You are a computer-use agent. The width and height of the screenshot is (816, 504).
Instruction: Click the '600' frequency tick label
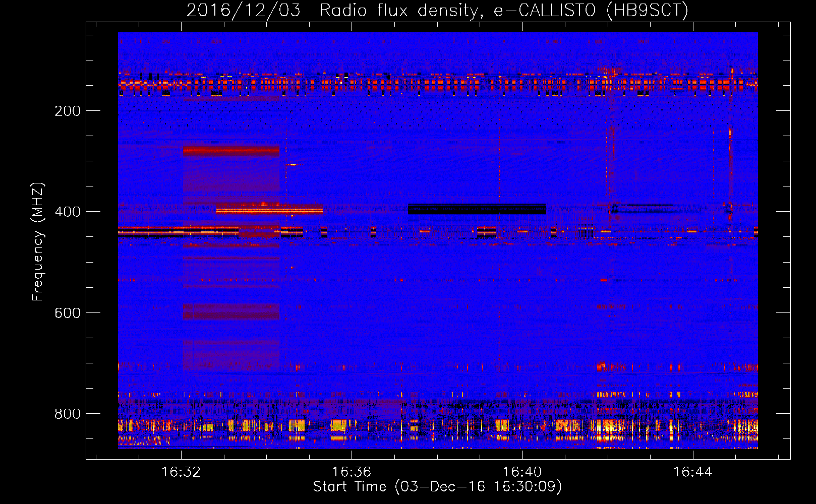[67, 313]
